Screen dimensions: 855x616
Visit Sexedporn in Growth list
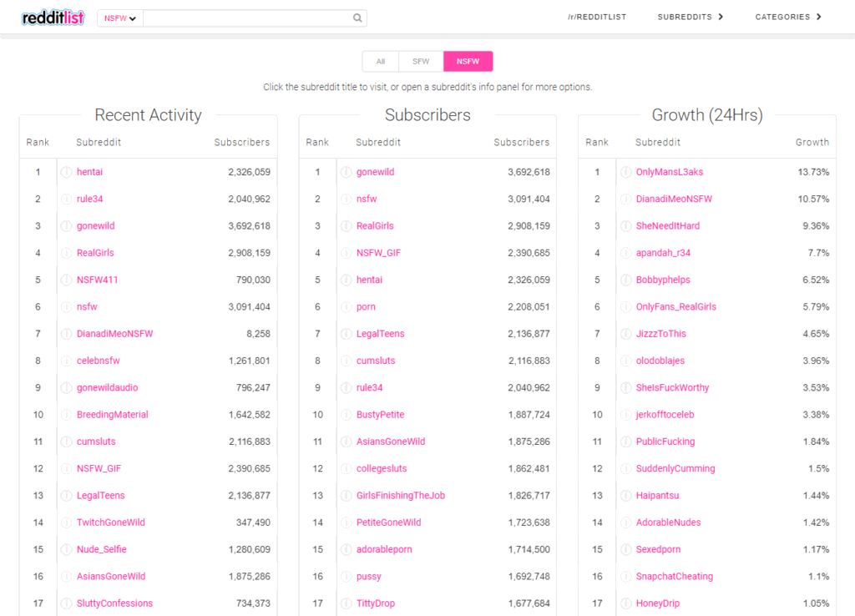point(658,549)
